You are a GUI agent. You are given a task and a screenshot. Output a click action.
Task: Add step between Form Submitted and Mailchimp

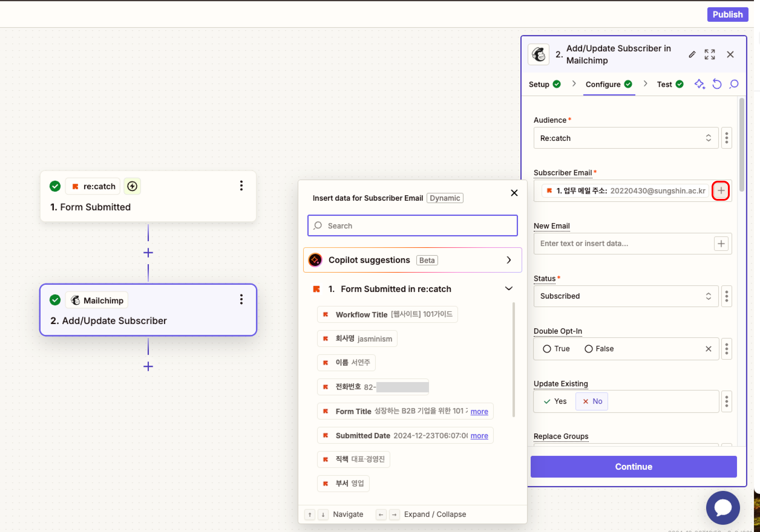pos(148,253)
